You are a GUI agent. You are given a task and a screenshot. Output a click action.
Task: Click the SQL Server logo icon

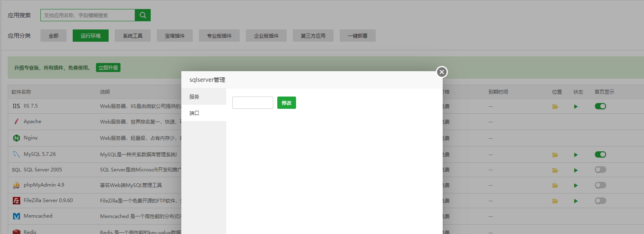pyautogui.click(x=16, y=170)
